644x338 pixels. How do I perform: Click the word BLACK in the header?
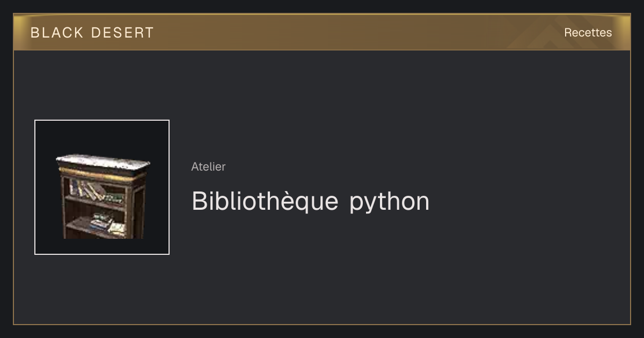[x=57, y=33]
